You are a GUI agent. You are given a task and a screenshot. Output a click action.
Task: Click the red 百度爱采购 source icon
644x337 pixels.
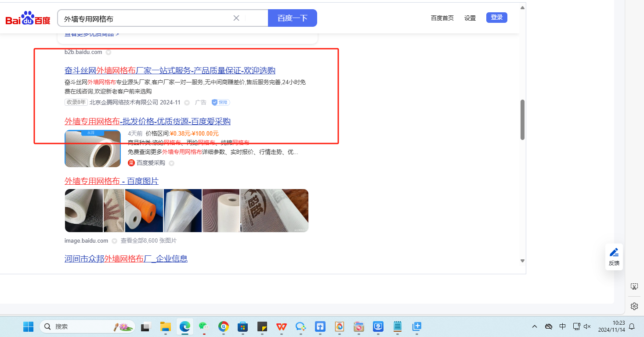point(131,163)
